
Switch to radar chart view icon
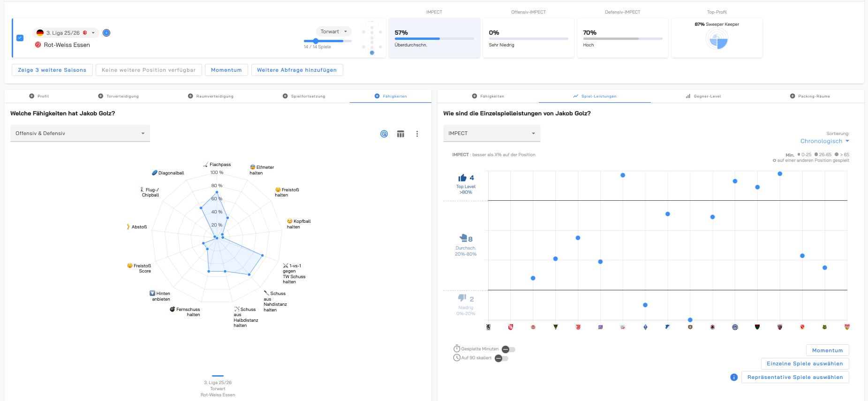click(384, 134)
